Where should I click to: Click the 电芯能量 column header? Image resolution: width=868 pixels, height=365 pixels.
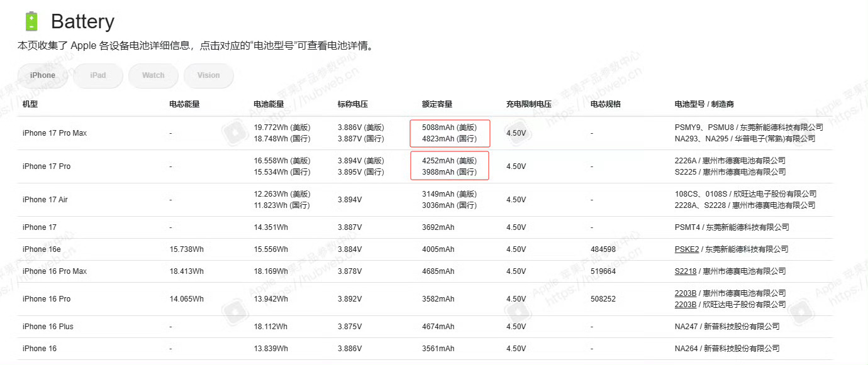point(184,104)
